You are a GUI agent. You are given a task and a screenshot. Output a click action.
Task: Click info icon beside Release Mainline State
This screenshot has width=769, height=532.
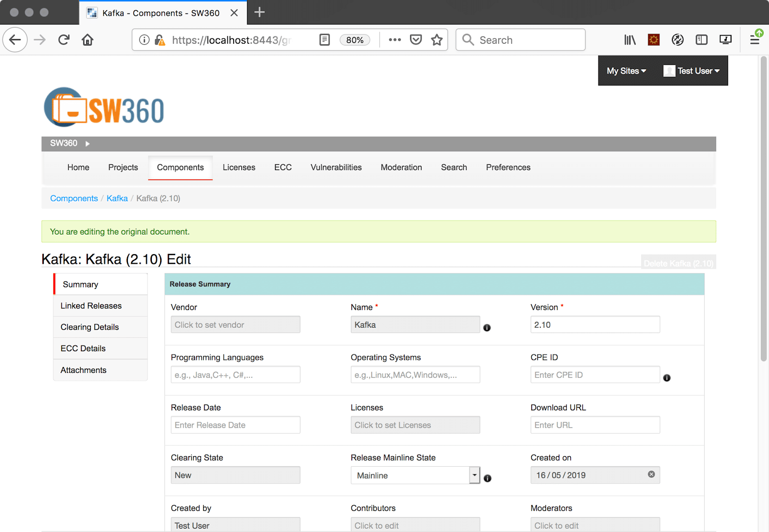coord(487,478)
